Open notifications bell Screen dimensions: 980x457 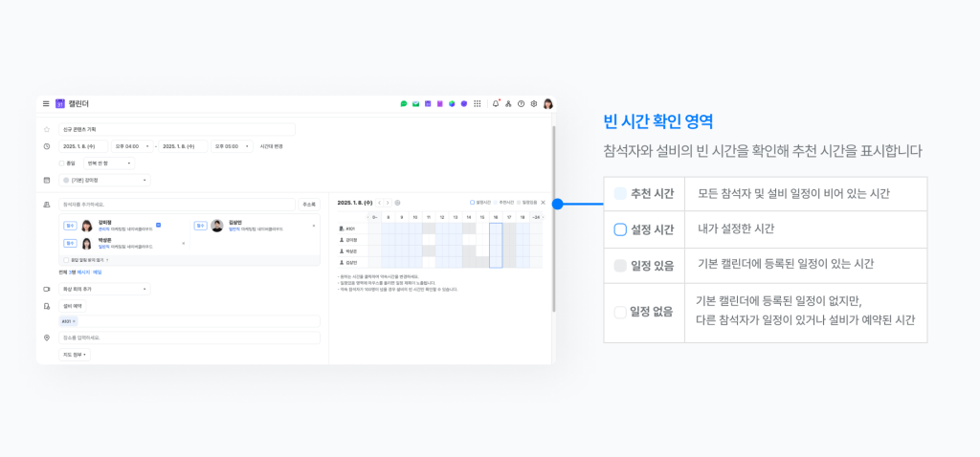tap(497, 103)
